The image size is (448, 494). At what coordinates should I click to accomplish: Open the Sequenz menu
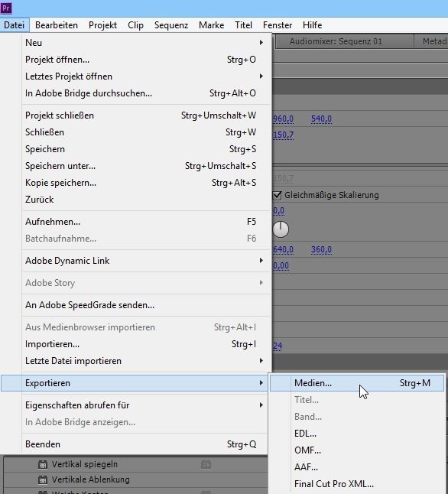click(171, 25)
